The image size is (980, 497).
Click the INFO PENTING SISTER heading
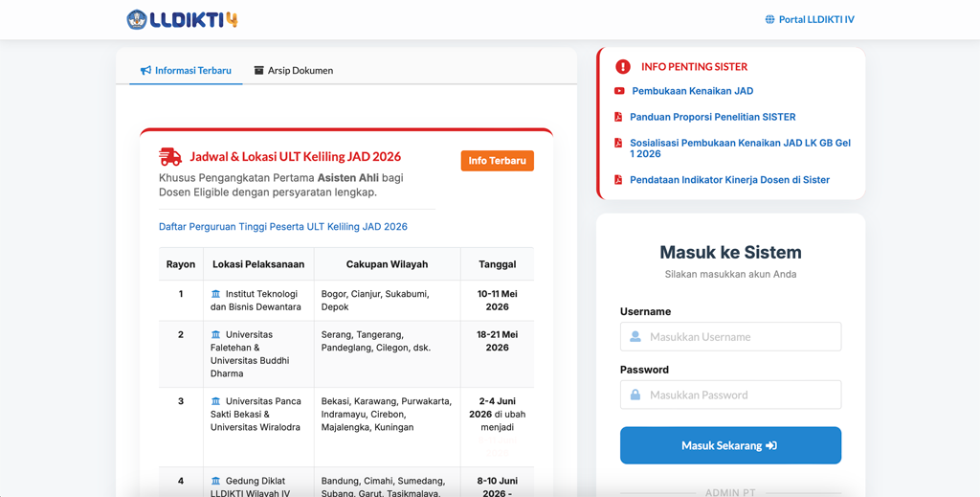point(695,67)
